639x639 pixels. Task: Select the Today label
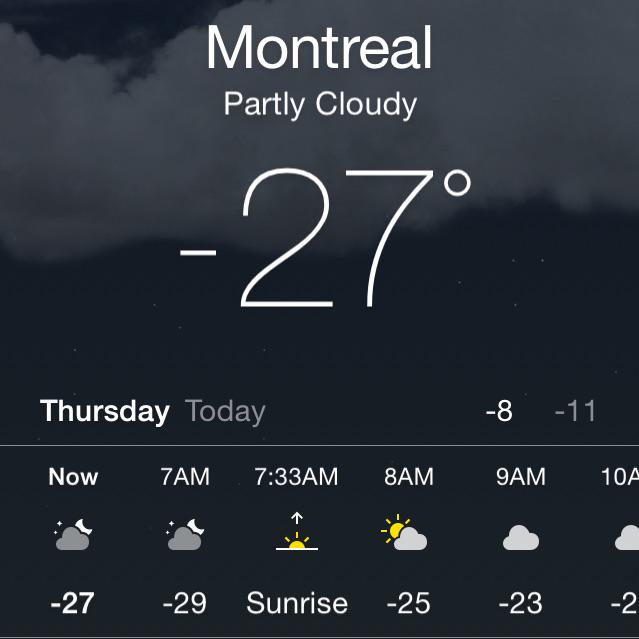click(225, 412)
